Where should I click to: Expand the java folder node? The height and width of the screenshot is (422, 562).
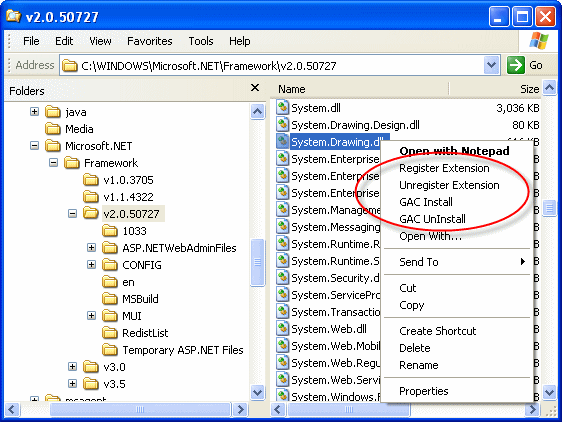[34, 112]
